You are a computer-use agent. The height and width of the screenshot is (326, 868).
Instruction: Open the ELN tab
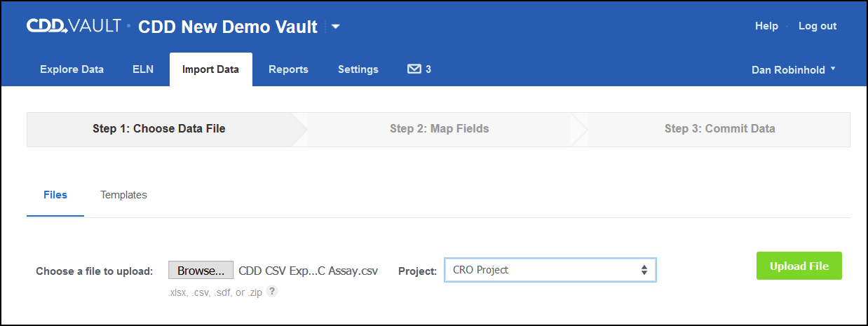(x=143, y=69)
